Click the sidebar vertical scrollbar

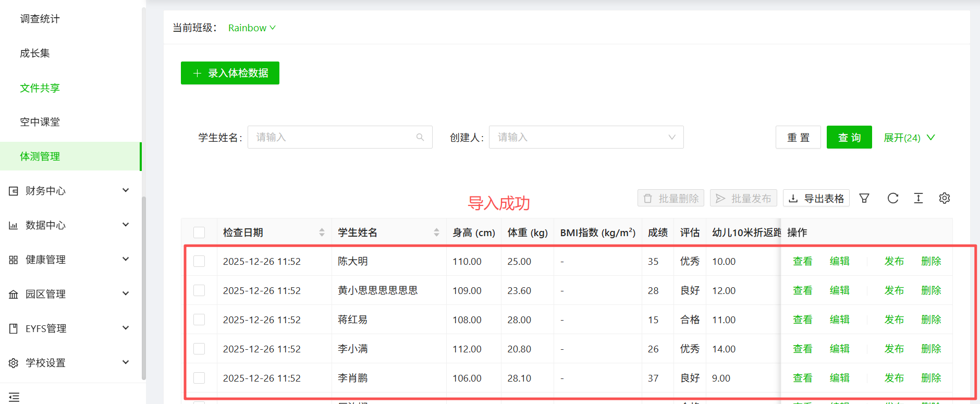(x=144, y=287)
